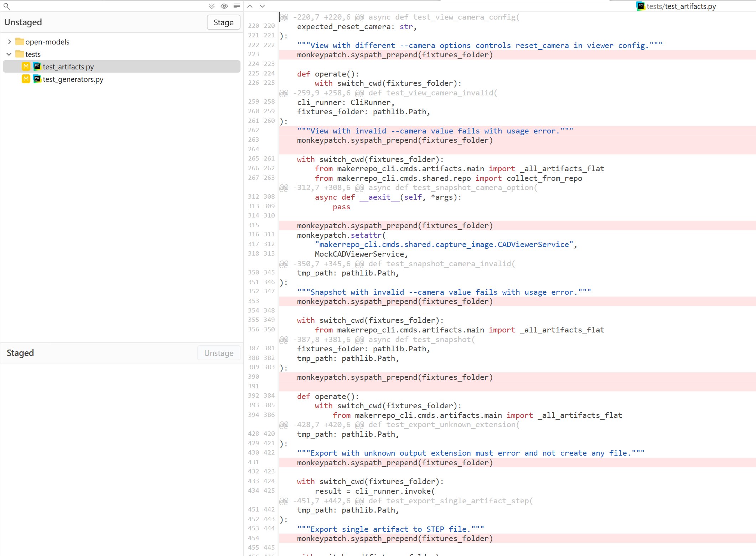This screenshot has height=556, width=756.
Task: Click the M modified badge on test_artifacts.py
Action: (x=25, y=66)
